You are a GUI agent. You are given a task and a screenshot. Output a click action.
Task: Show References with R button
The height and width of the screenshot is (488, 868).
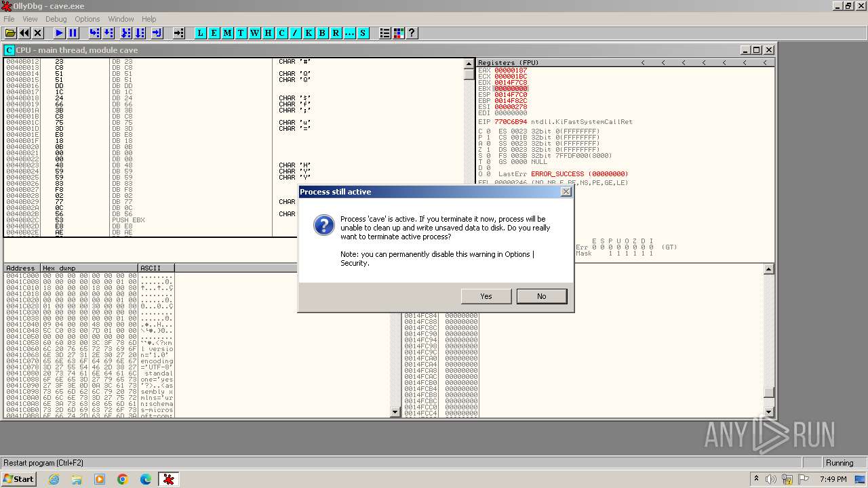336,33
